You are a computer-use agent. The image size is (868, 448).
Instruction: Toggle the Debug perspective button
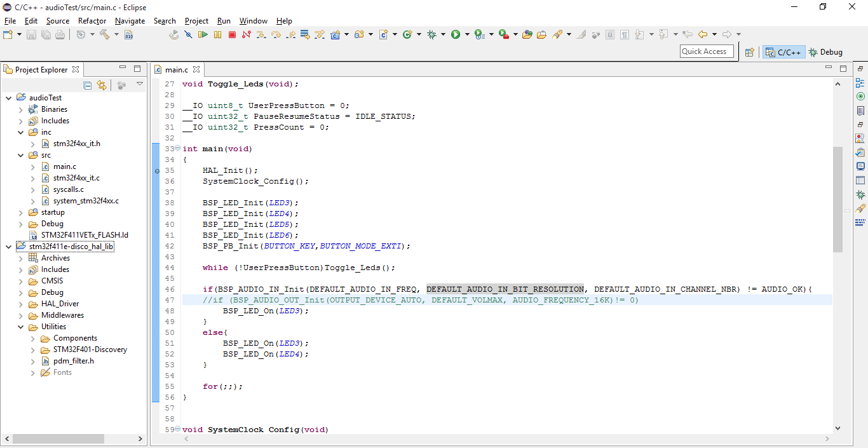(825, 52)
